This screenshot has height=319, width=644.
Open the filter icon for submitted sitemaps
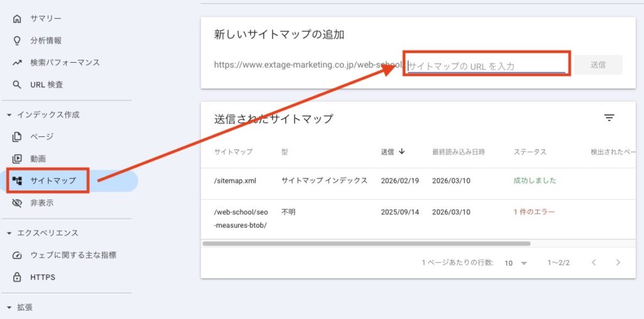tap(609, 118)
